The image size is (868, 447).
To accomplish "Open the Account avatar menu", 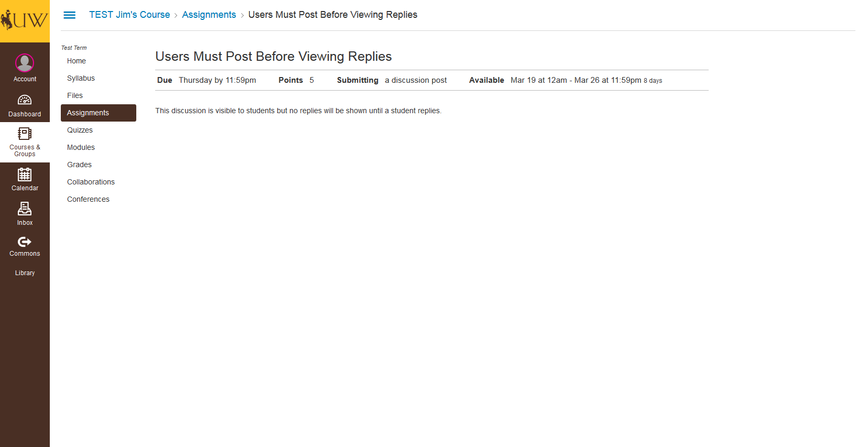I will coord(25,68).
